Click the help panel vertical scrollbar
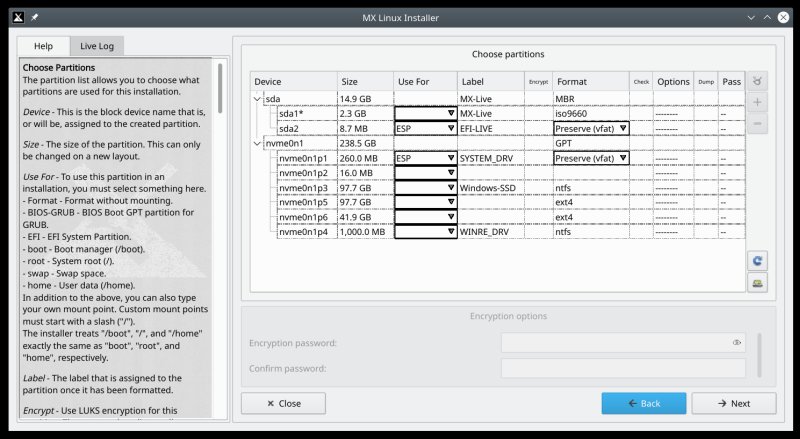 tap(220, 88)
